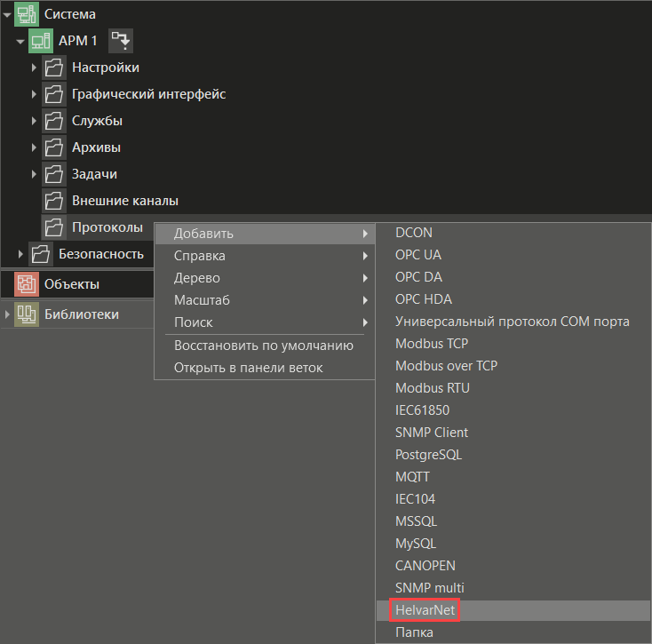Screen dimensions: 652x644
Task: Click the АРМ 1 workstation icon
Action: click(x=41, y=41)
